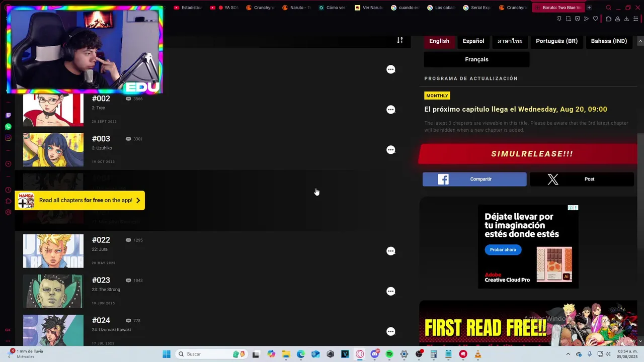Click the ad-blocker shield icon
644x362 pixels.
[577, 19]
